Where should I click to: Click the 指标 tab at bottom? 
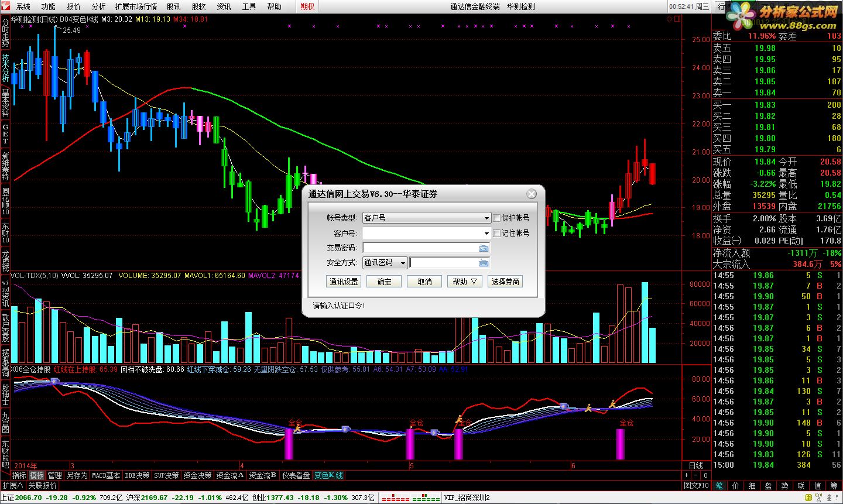[x=19, y=475]
